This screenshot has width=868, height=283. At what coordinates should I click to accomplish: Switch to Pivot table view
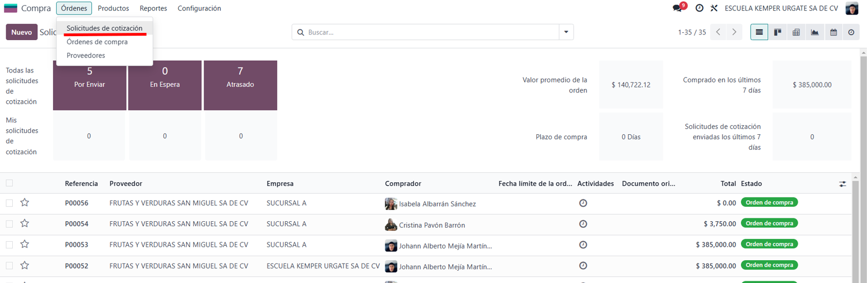coord(796,32)
